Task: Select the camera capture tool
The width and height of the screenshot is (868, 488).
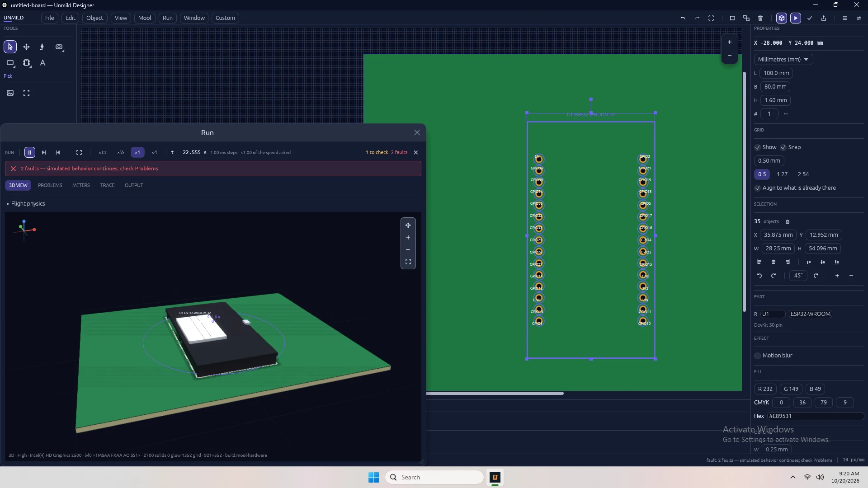Action: click(59, 47)
